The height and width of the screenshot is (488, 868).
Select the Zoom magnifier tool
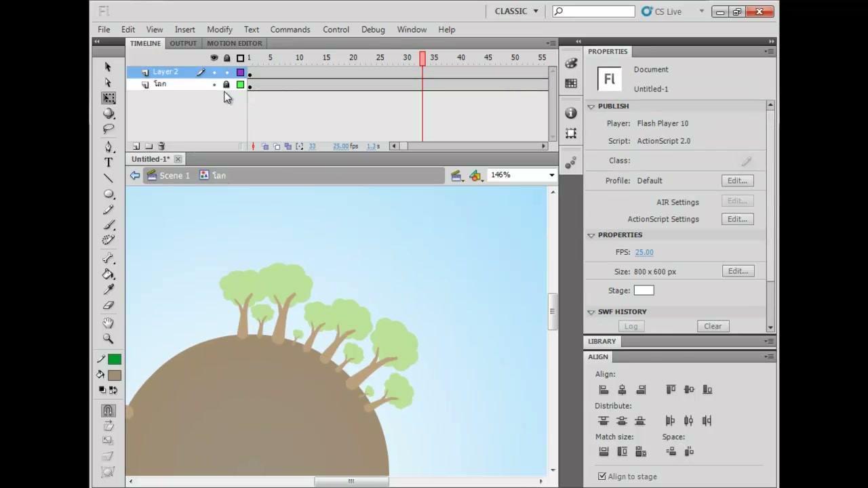click(108, 339)
